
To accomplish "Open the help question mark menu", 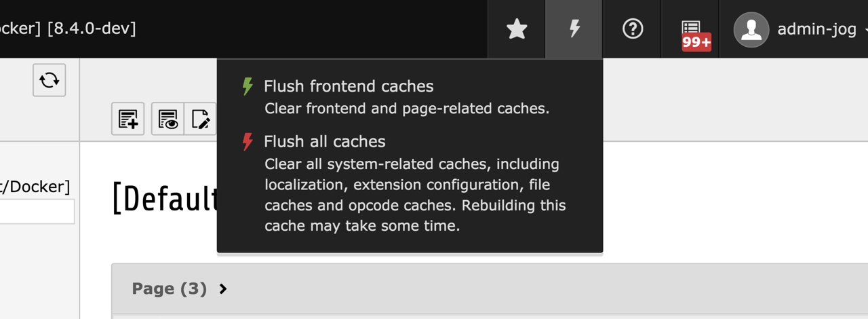I will coord(632,29).
